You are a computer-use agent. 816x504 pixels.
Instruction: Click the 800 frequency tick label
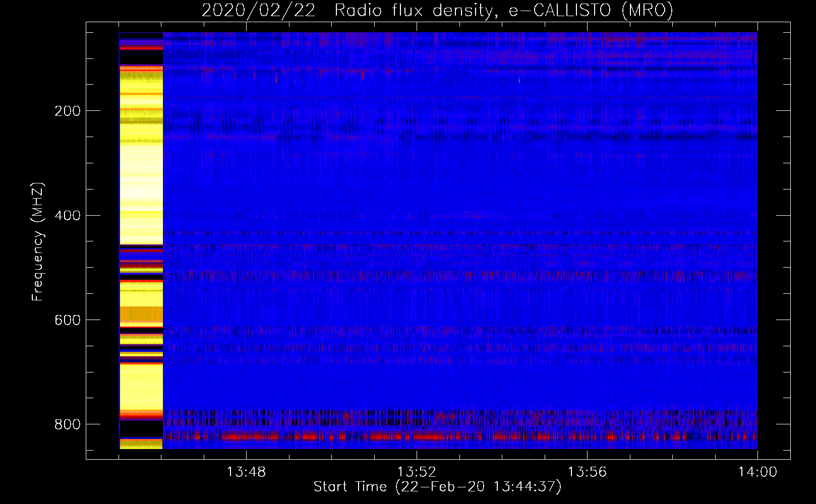(68, 424)
